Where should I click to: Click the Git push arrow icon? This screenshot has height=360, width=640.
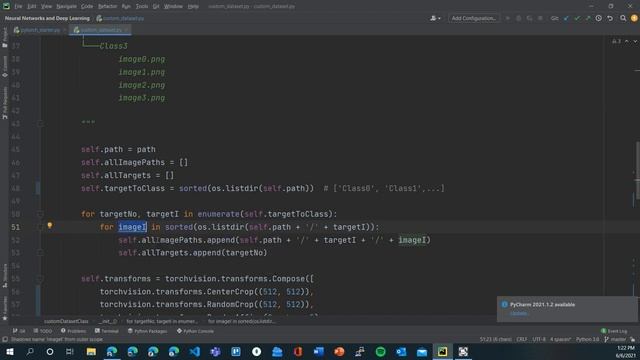click(588, 18)
